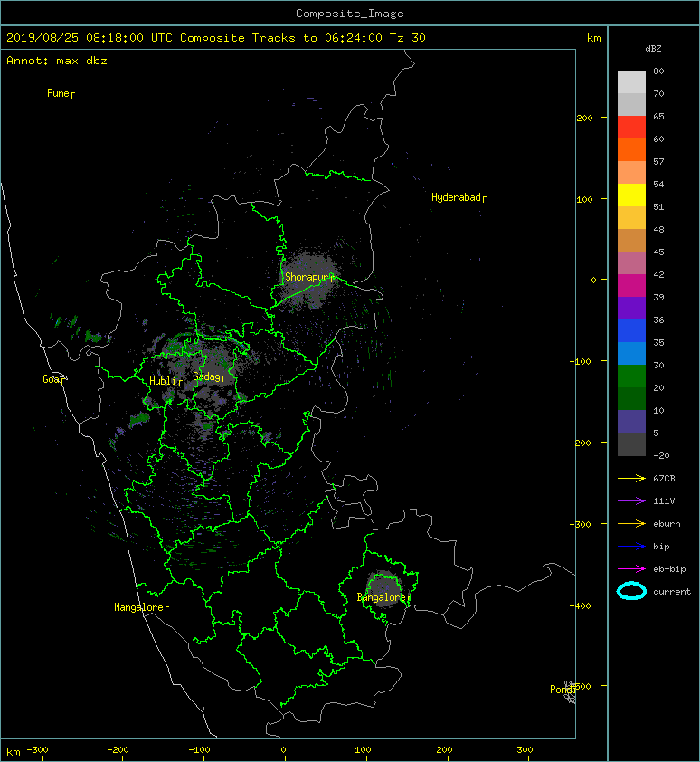This screenshot has height=762, width=700.
Task: Select the brown 48-45 dBZ color band
Action: click(x=631, y=241)
